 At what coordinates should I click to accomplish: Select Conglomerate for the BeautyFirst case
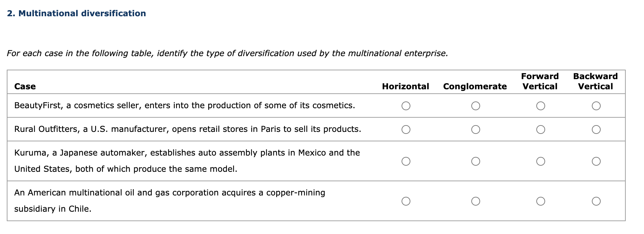point(476,106)
